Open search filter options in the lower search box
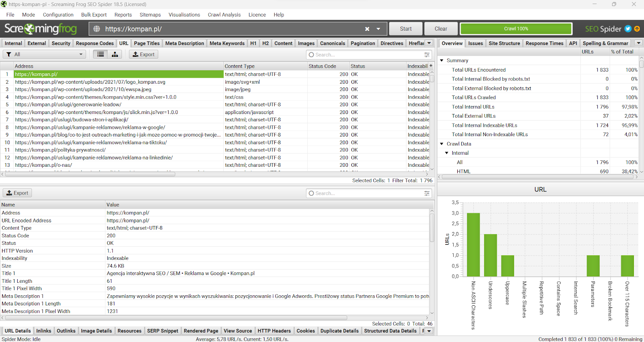Image resolution: width=644 pixels, height=342 pixels. click(427, 193)
